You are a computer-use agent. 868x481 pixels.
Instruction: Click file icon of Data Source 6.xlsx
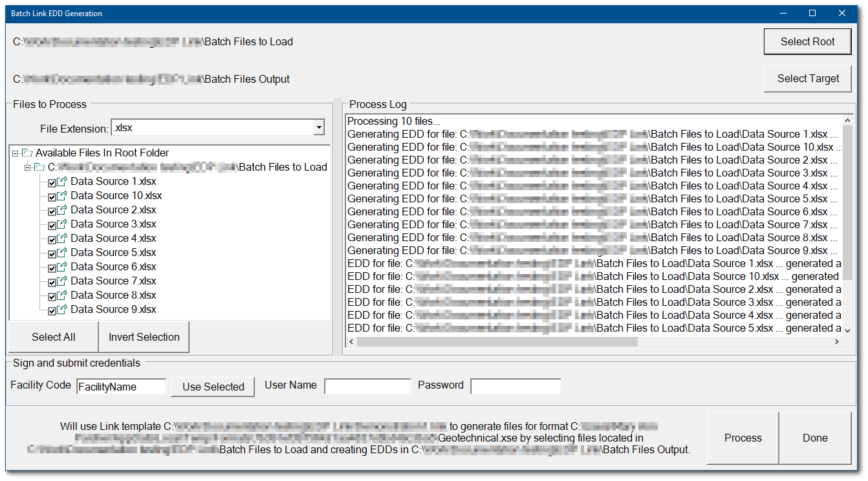63,267
